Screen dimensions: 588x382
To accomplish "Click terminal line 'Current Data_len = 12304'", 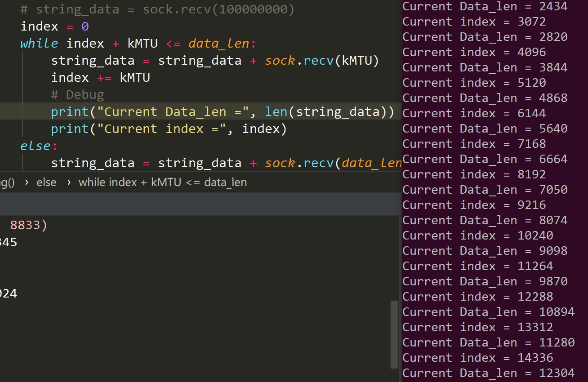I will (488, 373).
